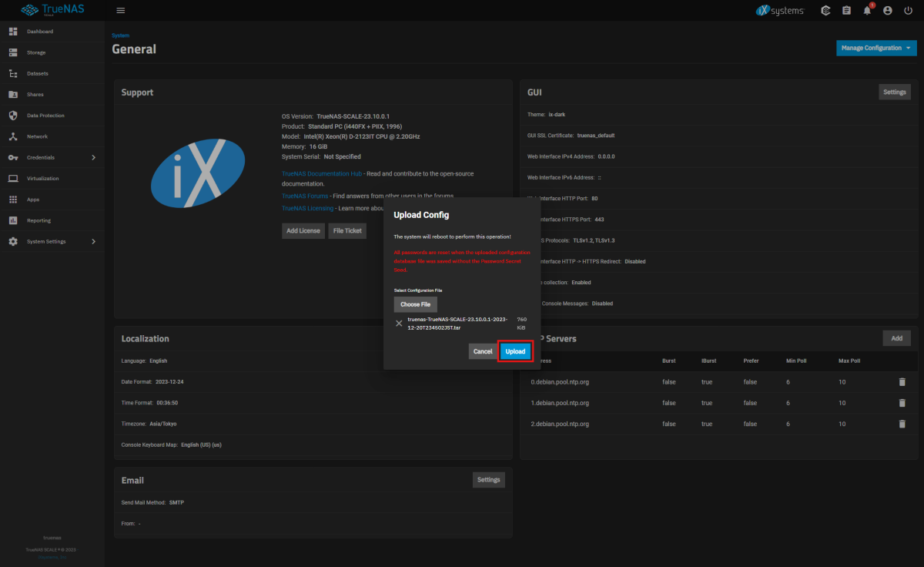Click the GUI SSL Certificate truenas_default value
Screen dimensions: 924x567
click(596, 136)
